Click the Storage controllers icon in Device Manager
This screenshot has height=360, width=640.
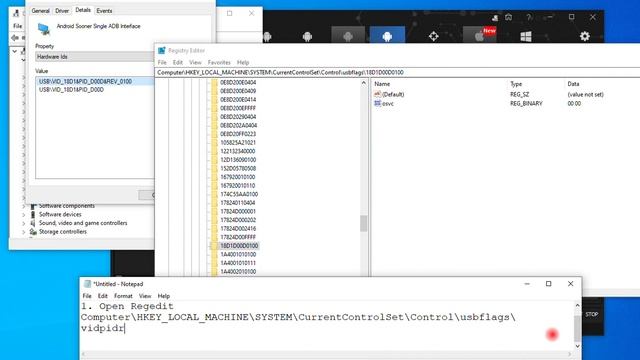pos(33,232)
